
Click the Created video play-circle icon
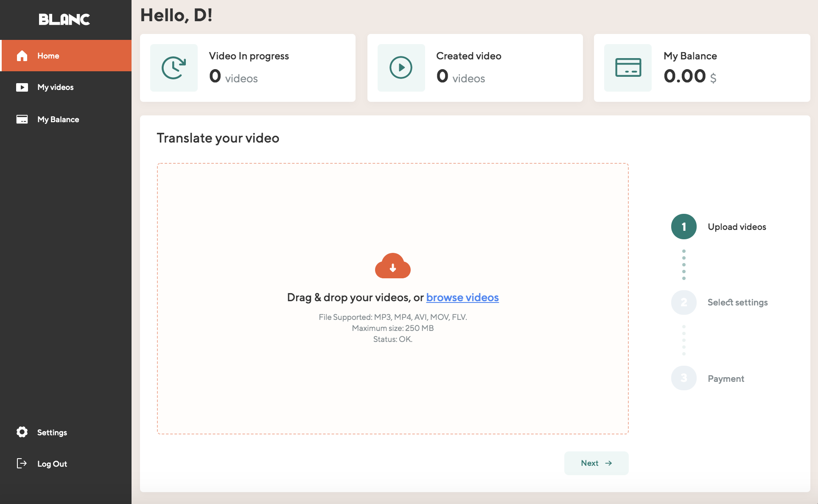(401, 68)
